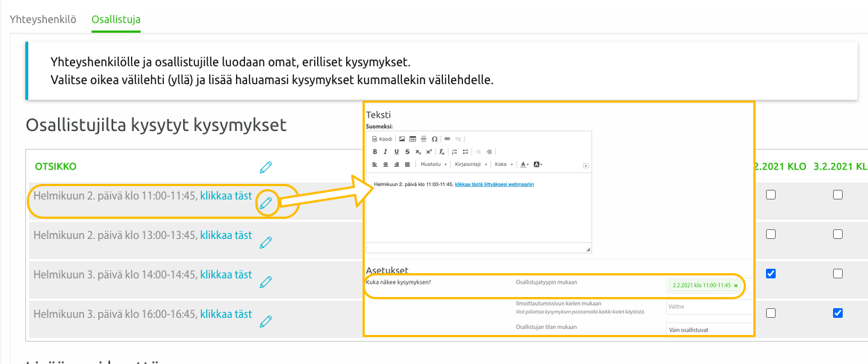Open the Kirjaisinlaji font dropdown
Image resolution: width=868 pixels, height=364 pixels.
[x=470, y=165]
